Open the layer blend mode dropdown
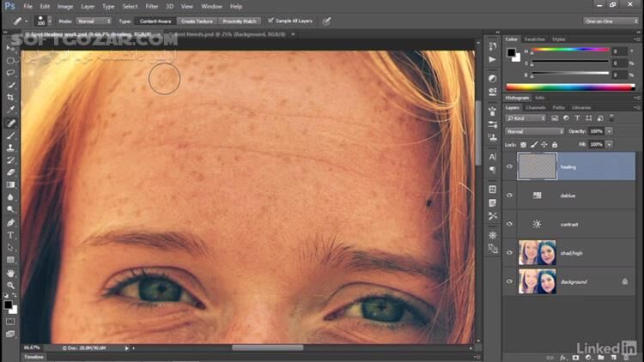 coord(534,131)
